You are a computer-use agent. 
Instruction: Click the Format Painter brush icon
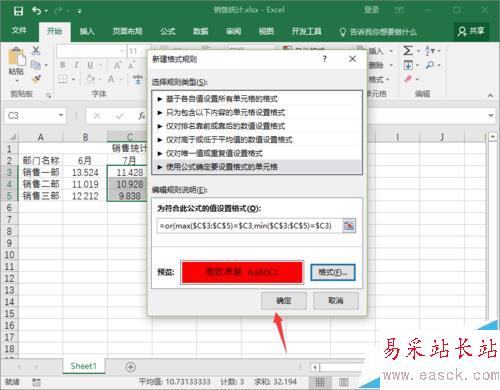coord(36,79)
